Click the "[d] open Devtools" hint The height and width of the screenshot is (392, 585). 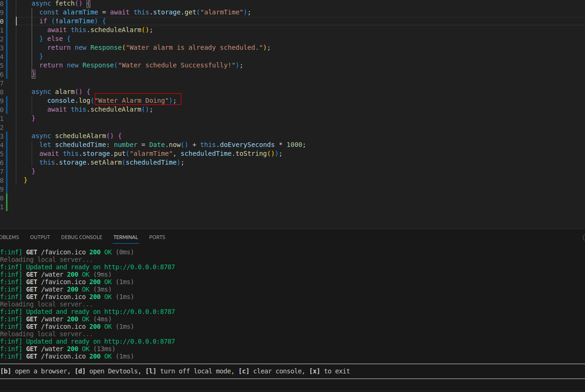pos(108,371)
